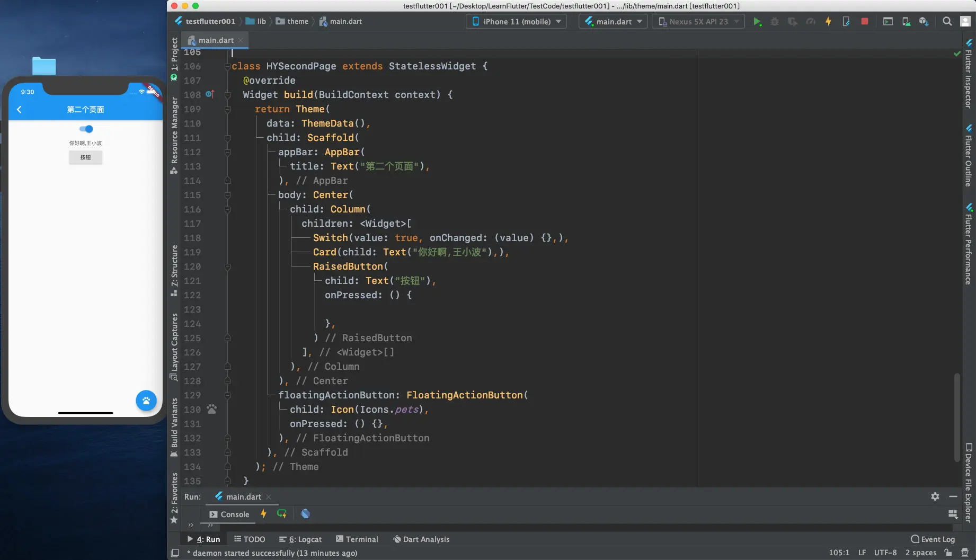Toggle the read-only lock icon in status bar
Image resolution: width=976 pixels, height=560 pixels.
(948, 553)
